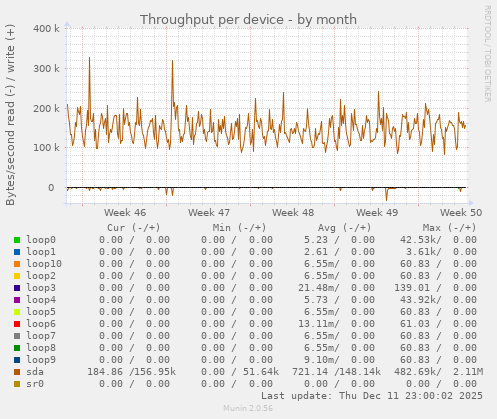
Task: Select the loop3 legend label
Action: coord(41,288)
